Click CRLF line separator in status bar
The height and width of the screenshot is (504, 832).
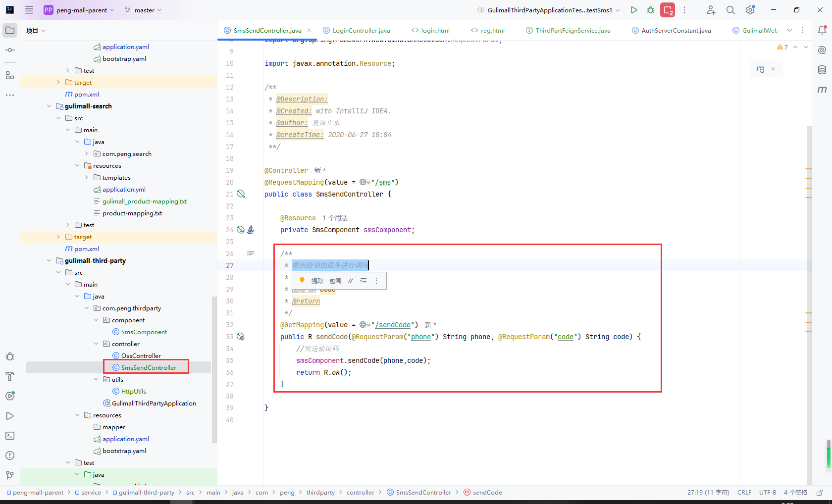pyautogui.click(x=744, y=493)
